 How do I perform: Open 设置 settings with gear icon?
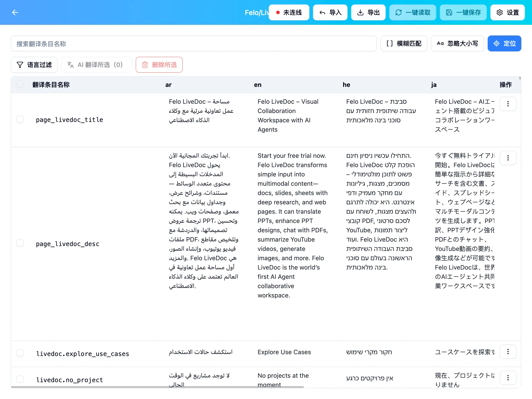tap(507, 12)
